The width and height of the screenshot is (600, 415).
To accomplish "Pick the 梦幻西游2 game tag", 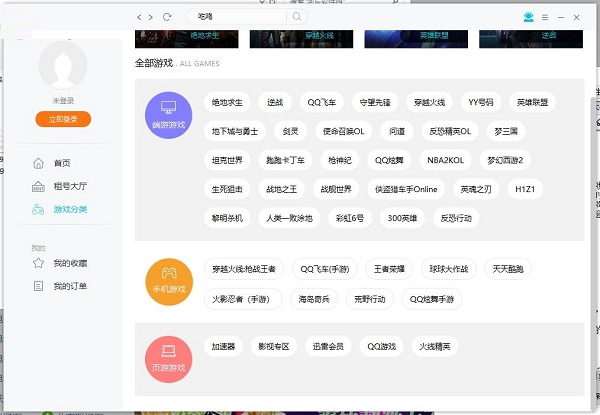I will 505,160.
